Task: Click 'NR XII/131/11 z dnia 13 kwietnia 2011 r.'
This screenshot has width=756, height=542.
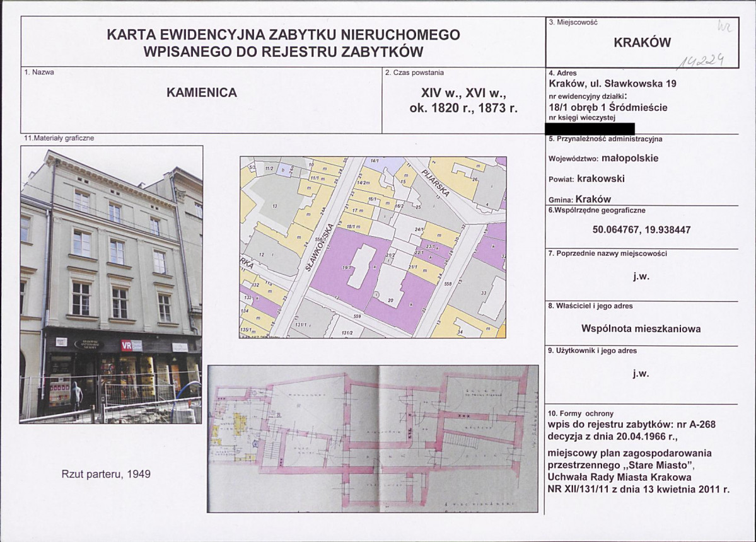Action: (x=638, y=490)
